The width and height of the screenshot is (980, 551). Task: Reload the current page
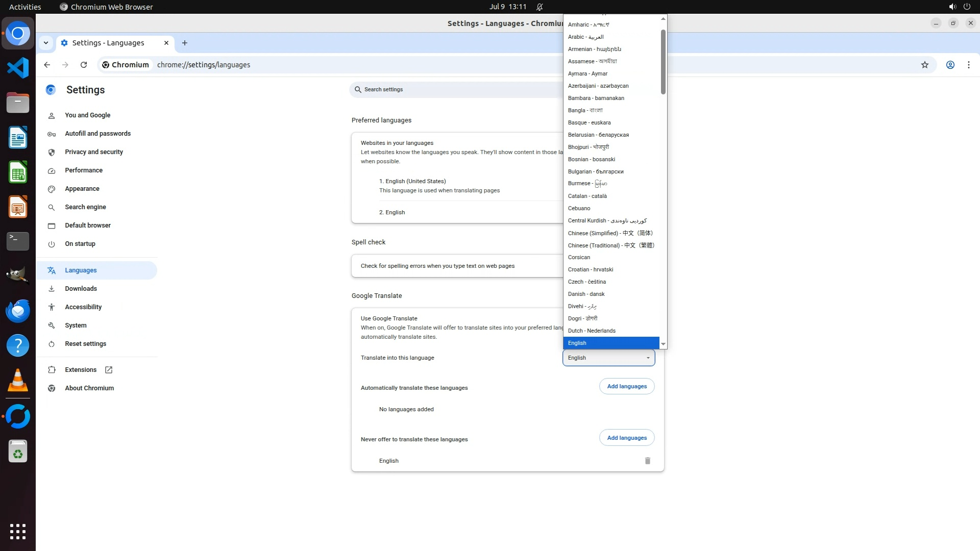coord(84,65)
